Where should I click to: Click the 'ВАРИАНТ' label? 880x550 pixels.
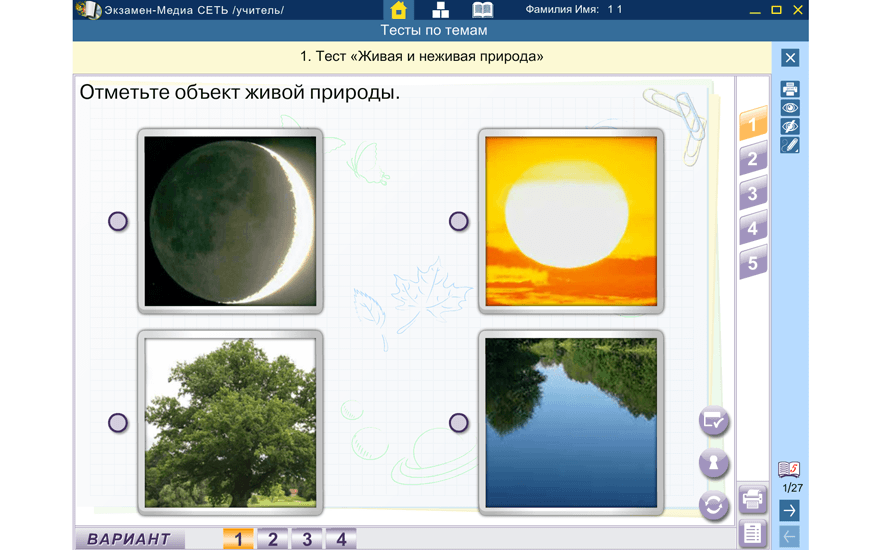[x=130, y=539]
